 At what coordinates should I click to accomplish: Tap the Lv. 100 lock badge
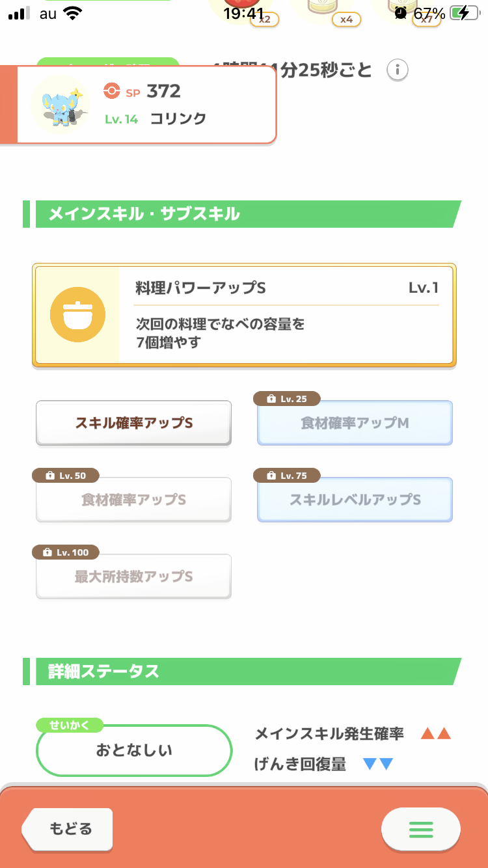[x=66, y=552]
